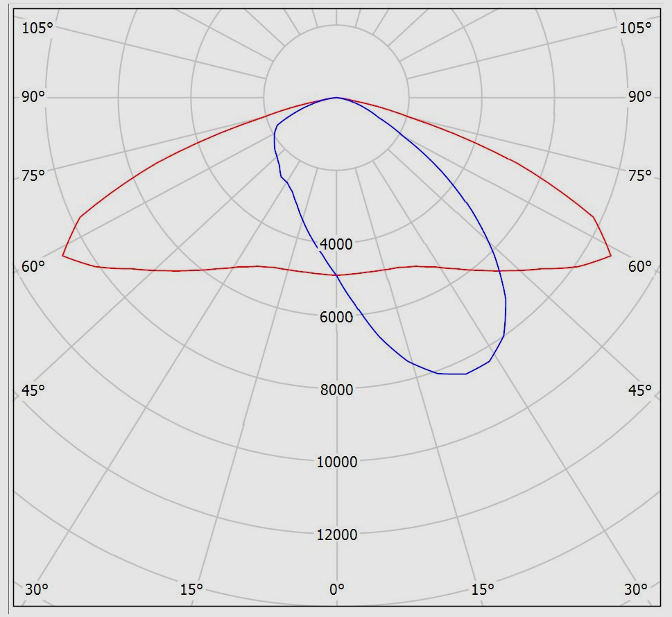Image resolution: width=672 pixels, height=617 pixels.
Task: Click the right 75° angle label
Action: point(640,175)
